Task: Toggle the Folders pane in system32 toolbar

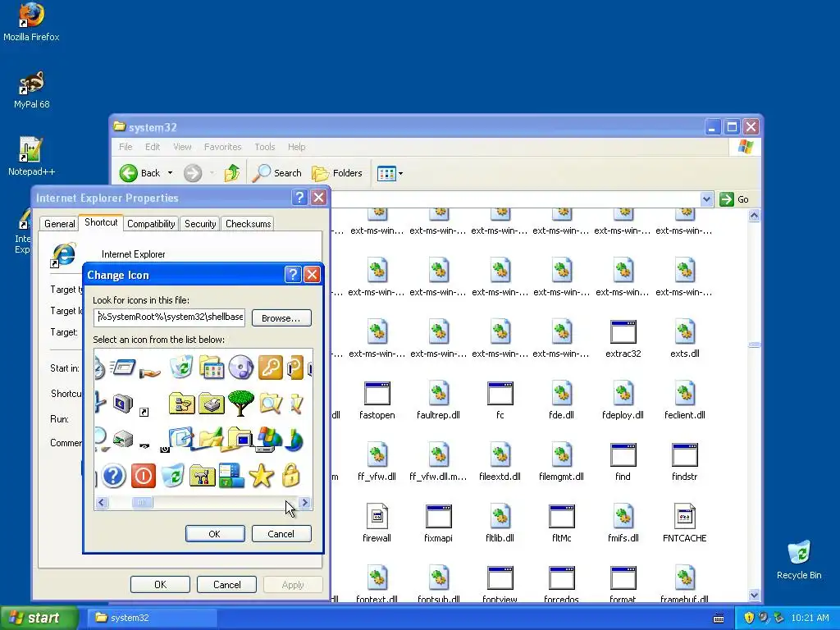Action: pyautogui.click(x=337, y=173)
